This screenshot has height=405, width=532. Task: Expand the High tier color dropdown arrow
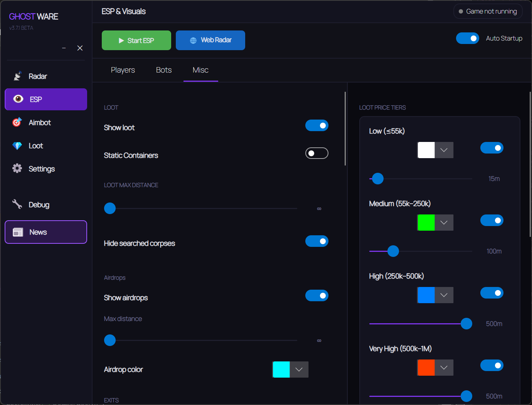click(x=444, y=295)
